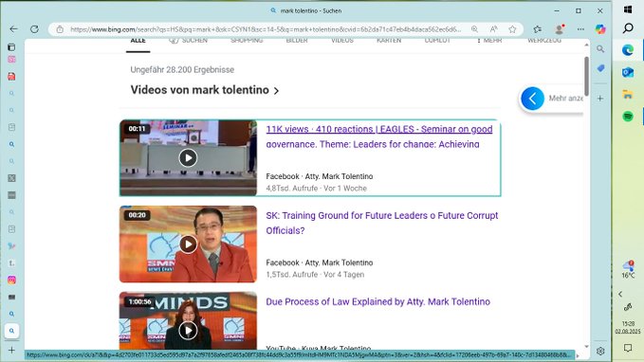Image resolution: width=644 pixels, height=362 pixels.
Task: Click 'Facebook · Atty. Mark Tolentino' under EAGLES video
Action: coord(319,176)
